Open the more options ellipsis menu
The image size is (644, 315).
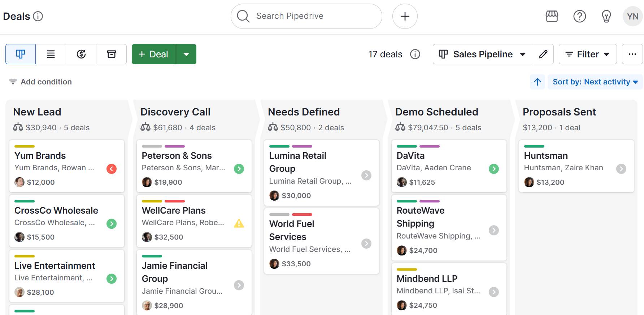coord(632,54)
